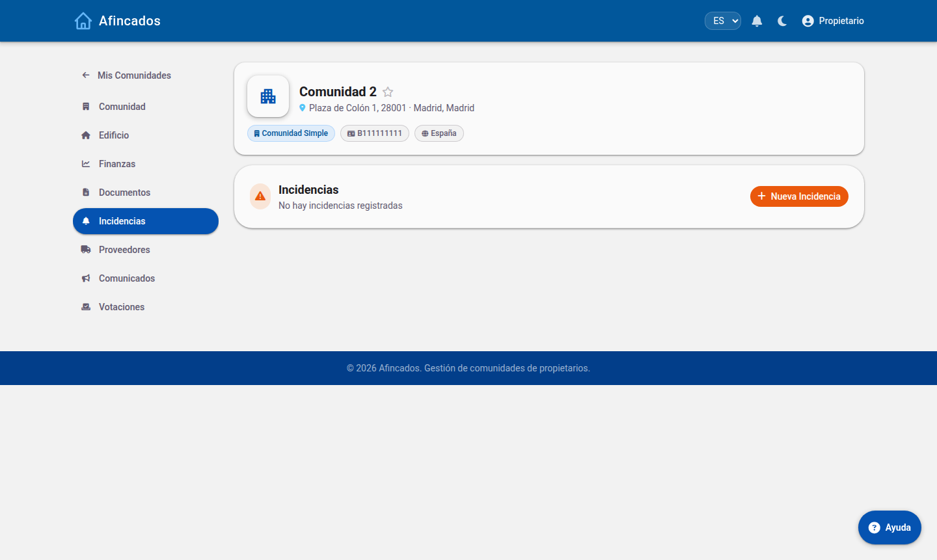Click the question mark icon in Ayuda
Image resolution: width=937 pixels, height=560 pixels.
[x=875, y=527]
